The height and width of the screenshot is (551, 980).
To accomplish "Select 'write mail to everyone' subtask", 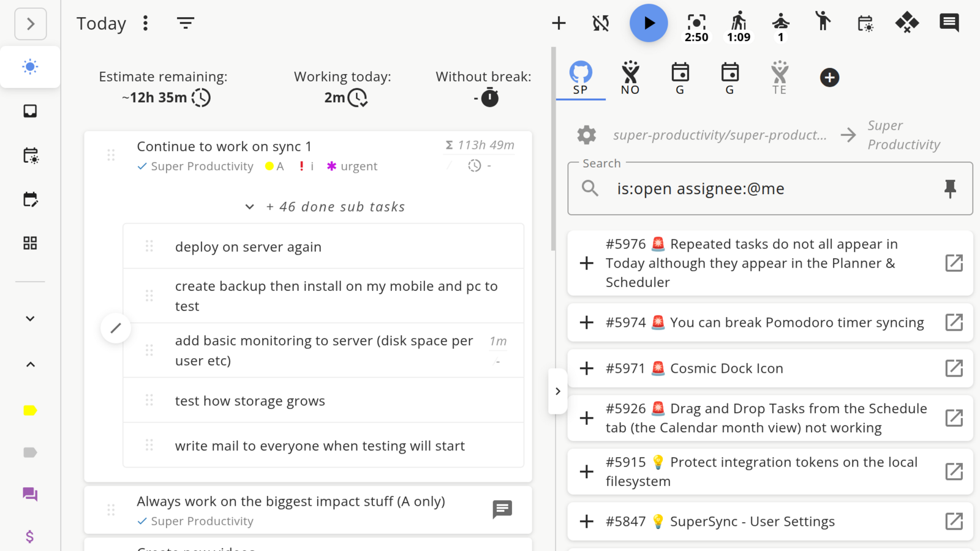I will pos(323,446).
